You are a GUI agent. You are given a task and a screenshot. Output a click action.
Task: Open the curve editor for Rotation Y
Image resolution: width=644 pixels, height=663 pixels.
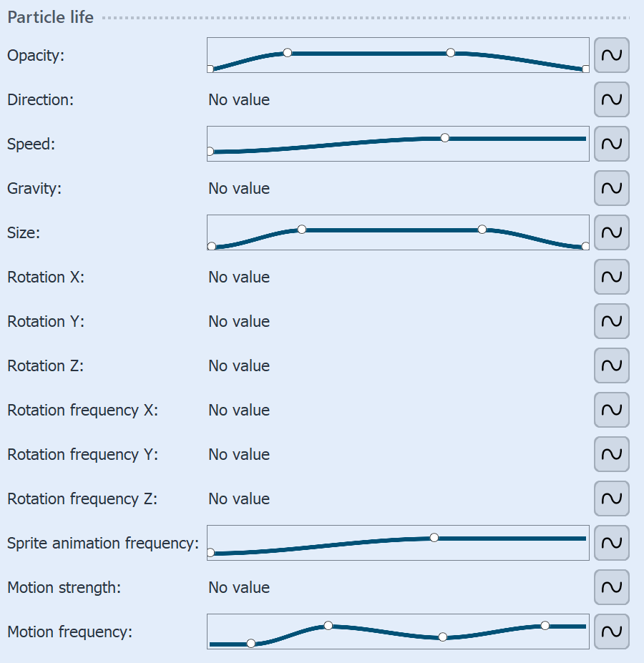tap(611, 321)
